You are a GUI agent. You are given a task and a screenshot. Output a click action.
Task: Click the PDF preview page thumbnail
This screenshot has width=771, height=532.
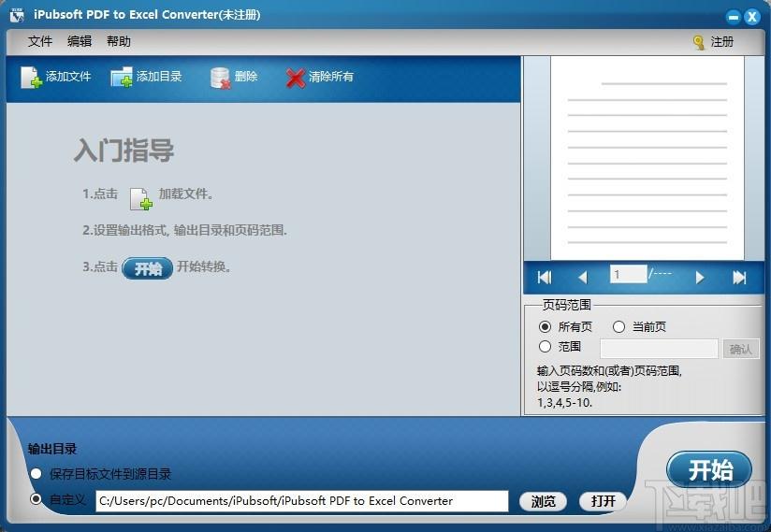pyautogui.click(x=647, y=158)
